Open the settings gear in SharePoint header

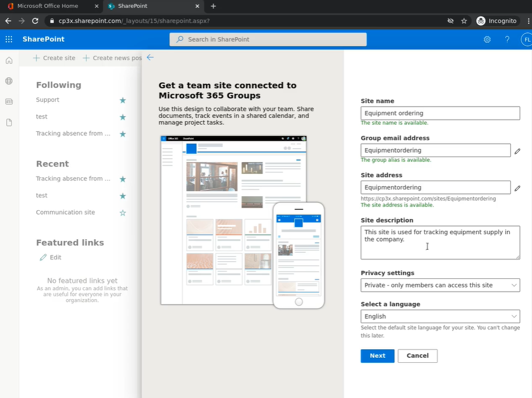[487, 39]
